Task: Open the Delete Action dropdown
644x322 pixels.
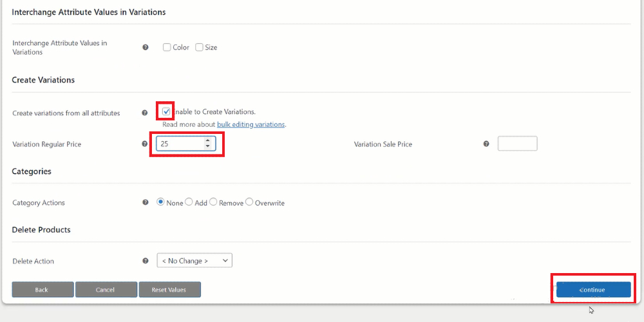Action: (x=194, y=261)
